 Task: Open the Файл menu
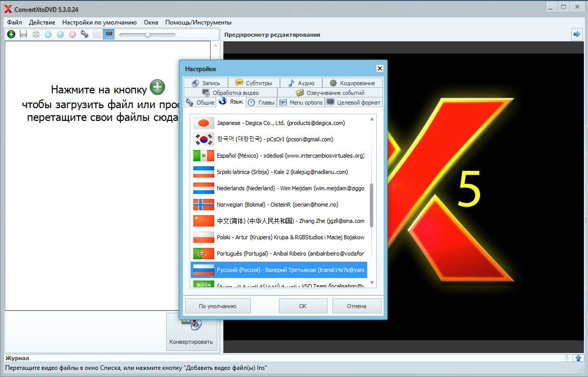(x=15, y=22)
